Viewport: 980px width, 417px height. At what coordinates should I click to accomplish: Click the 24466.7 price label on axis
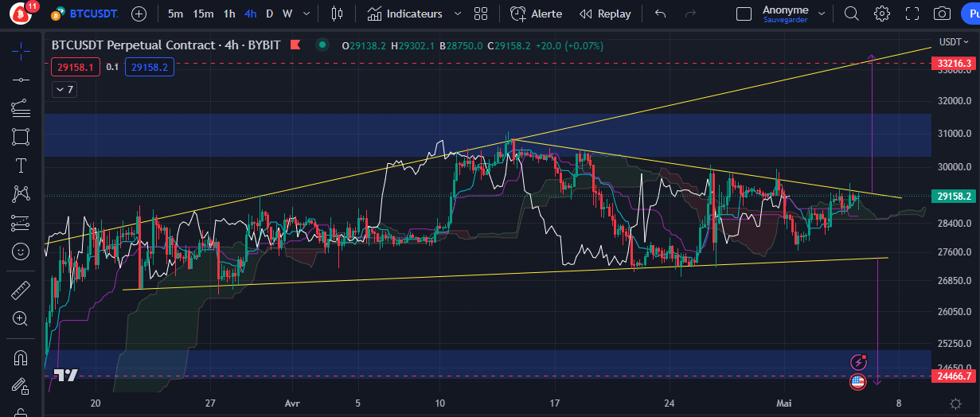955,376
